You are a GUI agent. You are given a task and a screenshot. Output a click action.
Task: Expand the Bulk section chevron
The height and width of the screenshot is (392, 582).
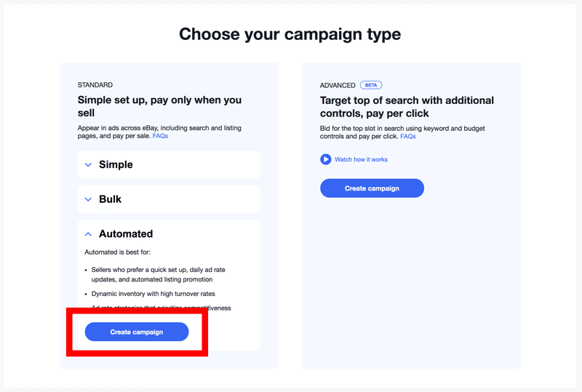point(88,199)
